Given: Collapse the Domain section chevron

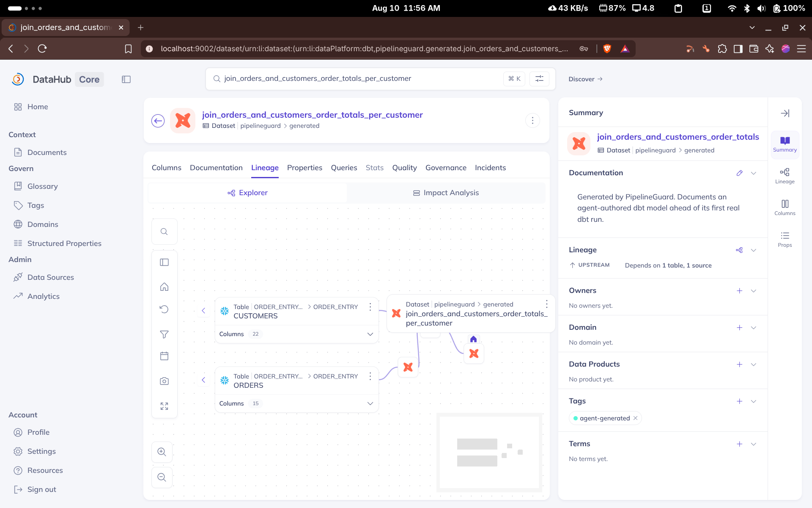Looking at the screenshot, I should tap(753, 328).
